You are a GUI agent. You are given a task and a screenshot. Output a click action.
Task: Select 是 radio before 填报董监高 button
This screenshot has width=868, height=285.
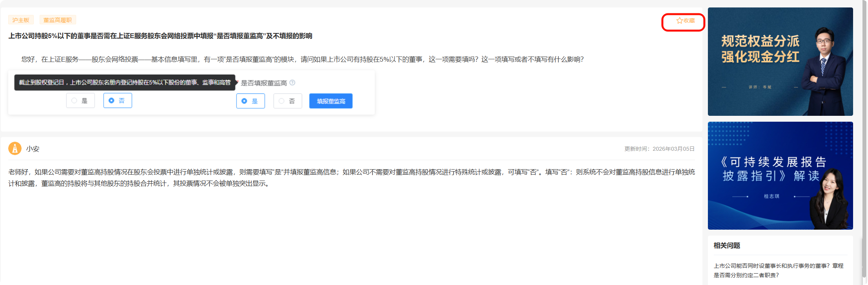250,101
